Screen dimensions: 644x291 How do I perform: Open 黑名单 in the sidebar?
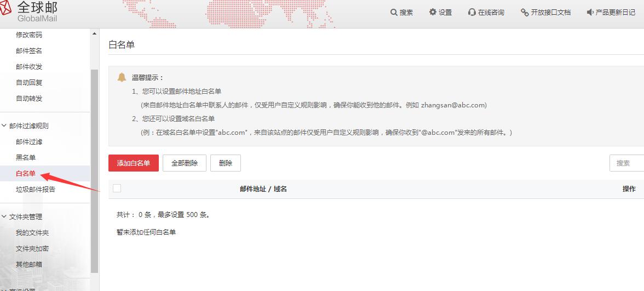tap(26, 158)
